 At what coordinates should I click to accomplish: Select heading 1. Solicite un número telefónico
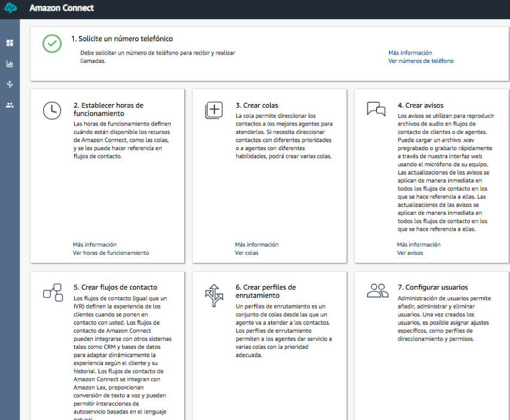[122, 39]
